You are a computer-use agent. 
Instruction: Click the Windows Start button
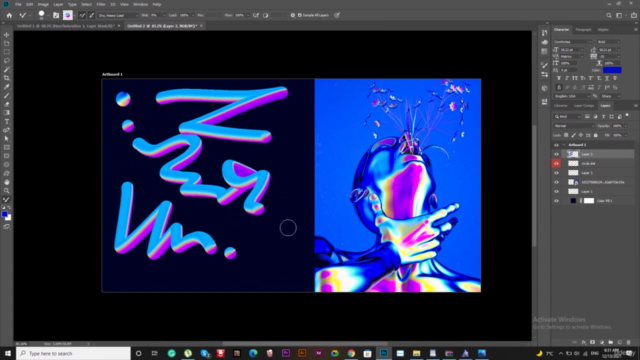click(8, 353)
